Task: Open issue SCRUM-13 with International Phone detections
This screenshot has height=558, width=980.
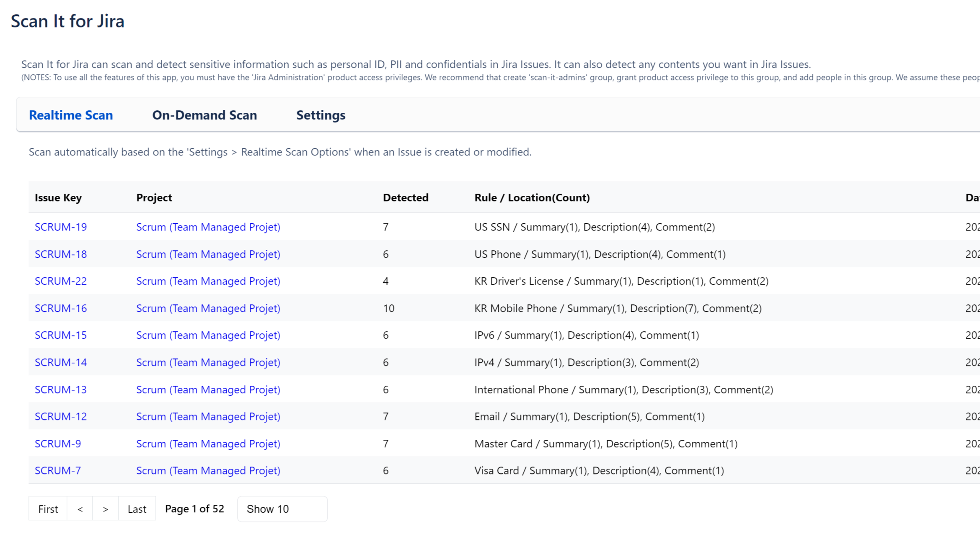Action: [x=60, y=389]
